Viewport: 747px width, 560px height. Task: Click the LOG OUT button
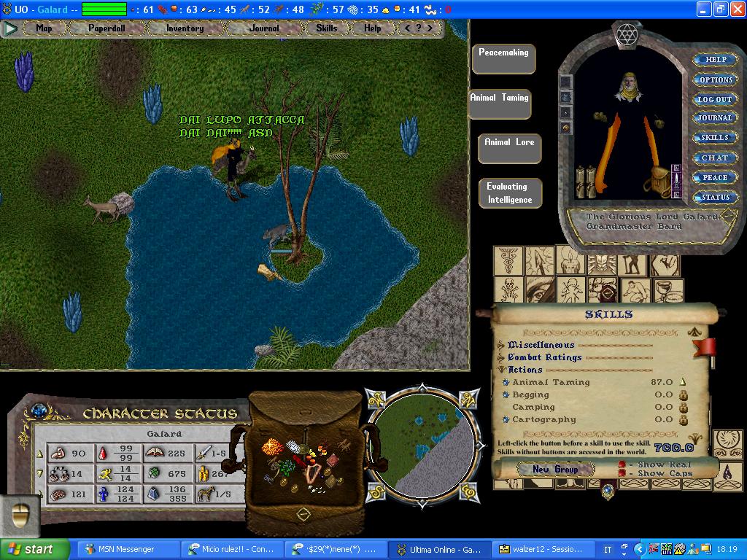click(715, 99)
